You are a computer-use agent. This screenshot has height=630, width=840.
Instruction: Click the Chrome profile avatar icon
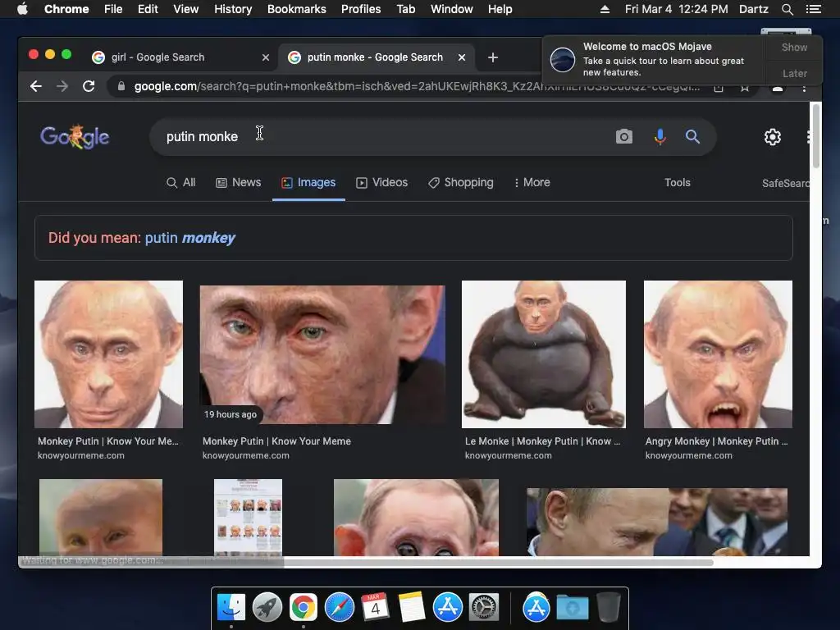point(778,88)
